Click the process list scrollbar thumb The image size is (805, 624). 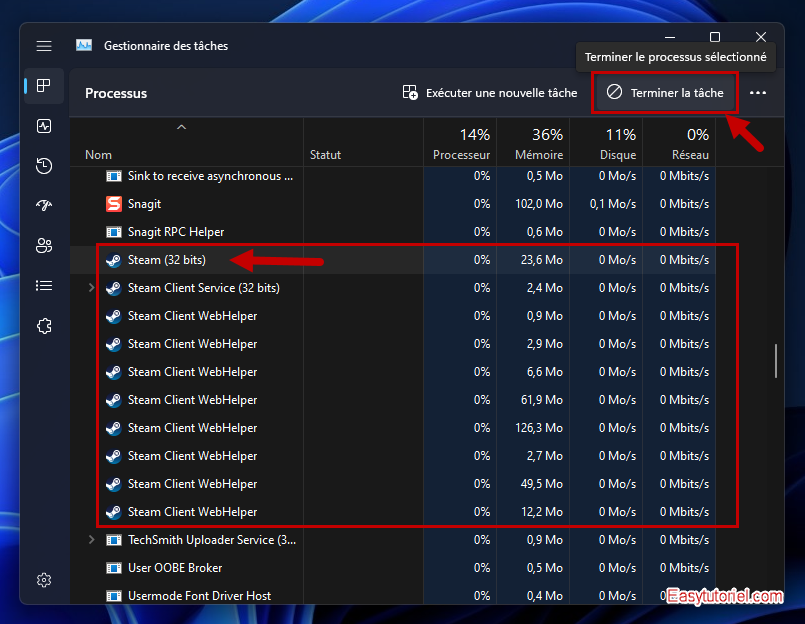776,361
